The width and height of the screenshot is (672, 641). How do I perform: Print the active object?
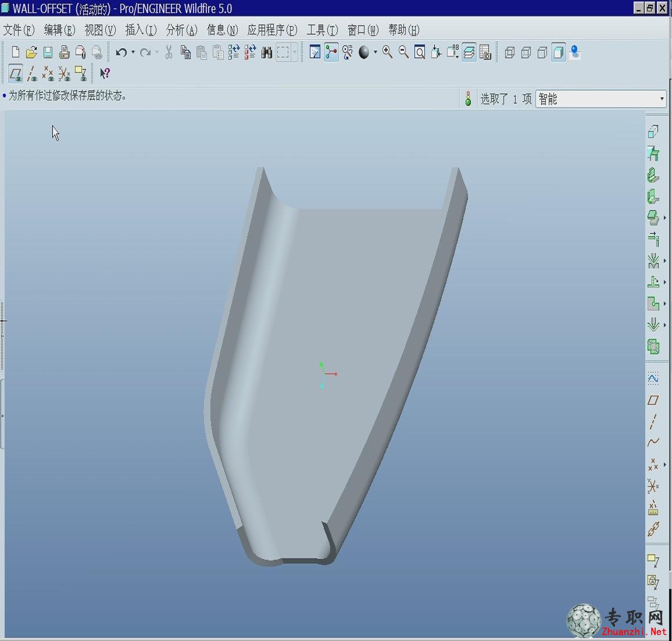(65, 52)
